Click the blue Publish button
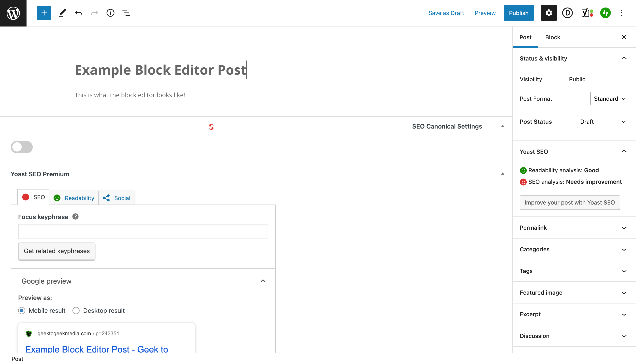 pyautogui.click(x=518, y=13)
